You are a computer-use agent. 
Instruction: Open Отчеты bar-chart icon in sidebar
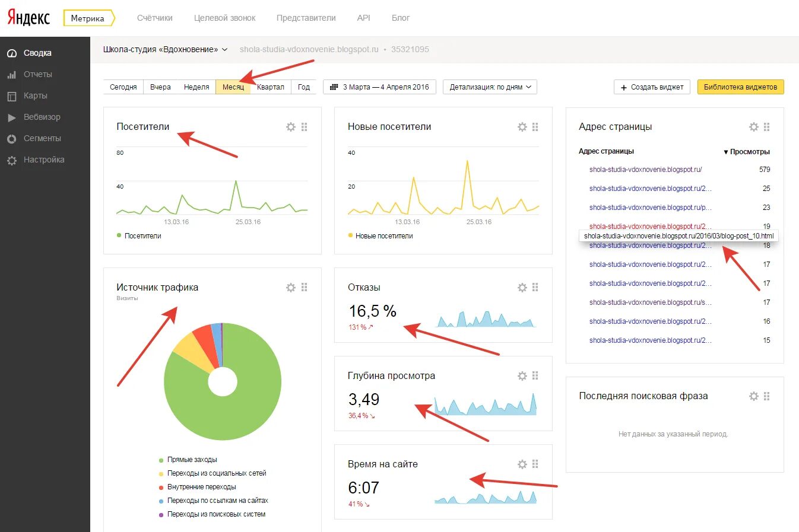tap(12, 75)
